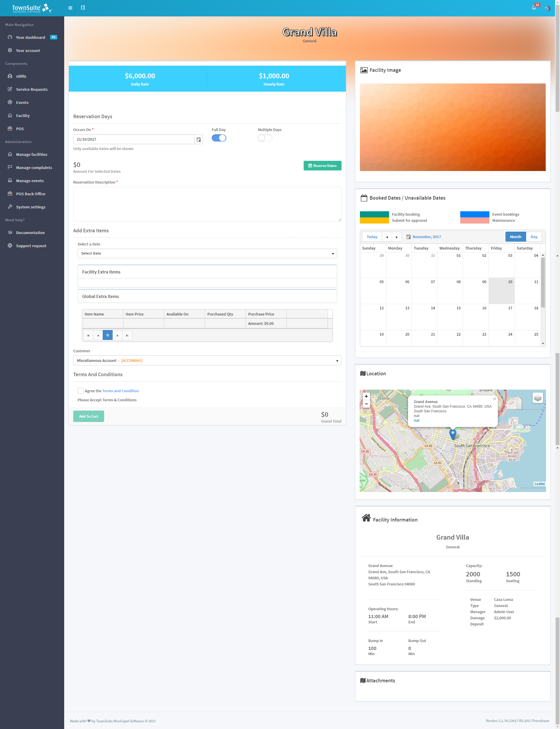Image resolution: width=560 pixels, height=729 pixels.
Task: Click the Reserve Dates button
Action: (322, 165)
